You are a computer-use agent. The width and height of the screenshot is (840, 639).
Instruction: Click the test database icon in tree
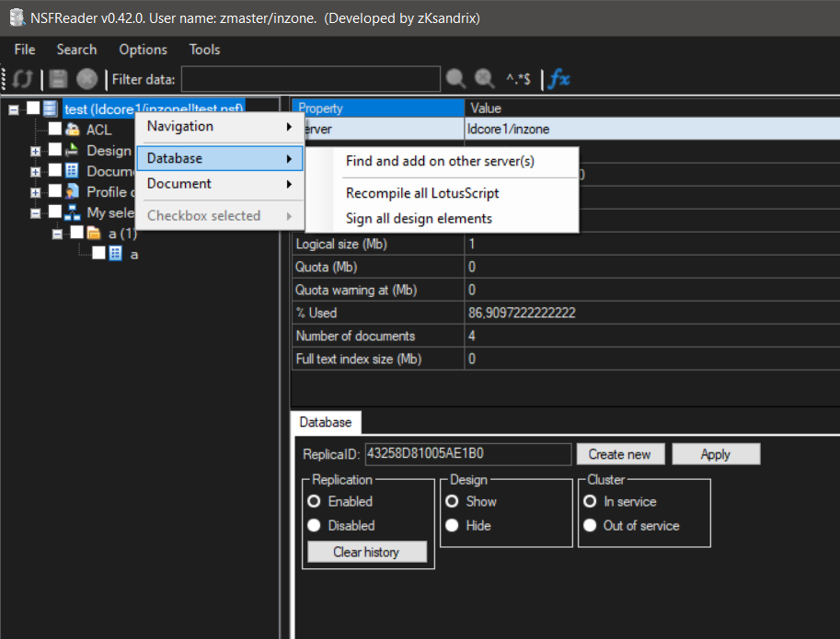(50, 108)
